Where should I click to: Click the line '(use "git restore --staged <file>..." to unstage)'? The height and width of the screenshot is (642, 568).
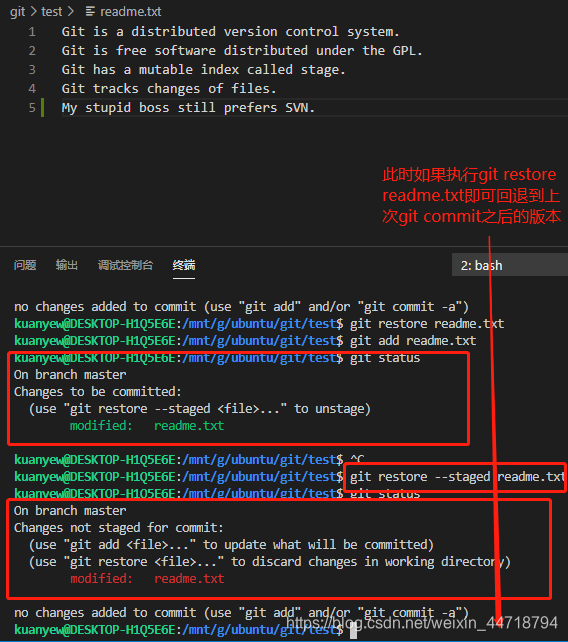[200, 409]
